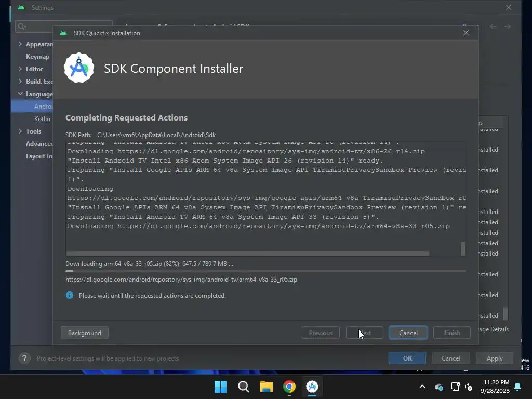The width and height of the screenshot is (532, 399).
Task: Click the disabled Previous button
Action: [321, 333]
